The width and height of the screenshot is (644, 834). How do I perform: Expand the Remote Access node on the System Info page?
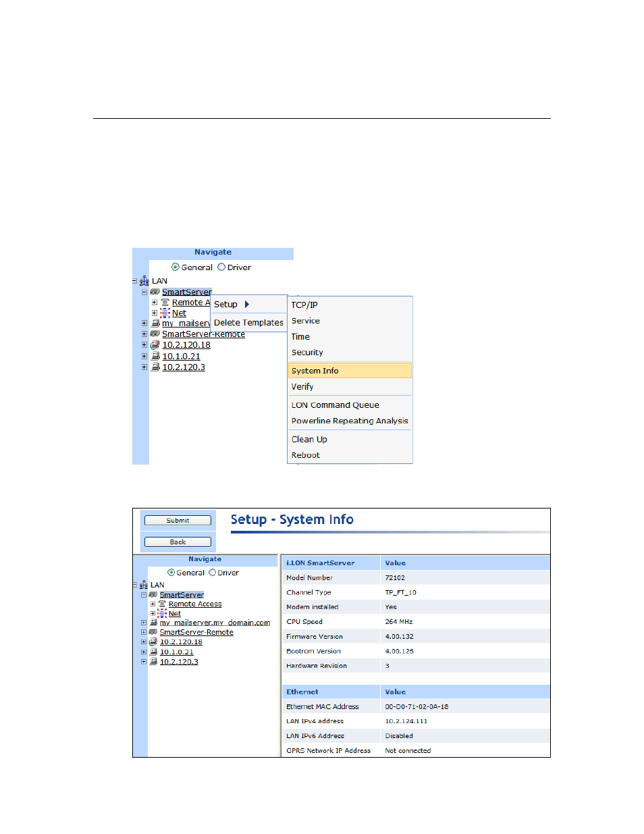click(153, 604)
